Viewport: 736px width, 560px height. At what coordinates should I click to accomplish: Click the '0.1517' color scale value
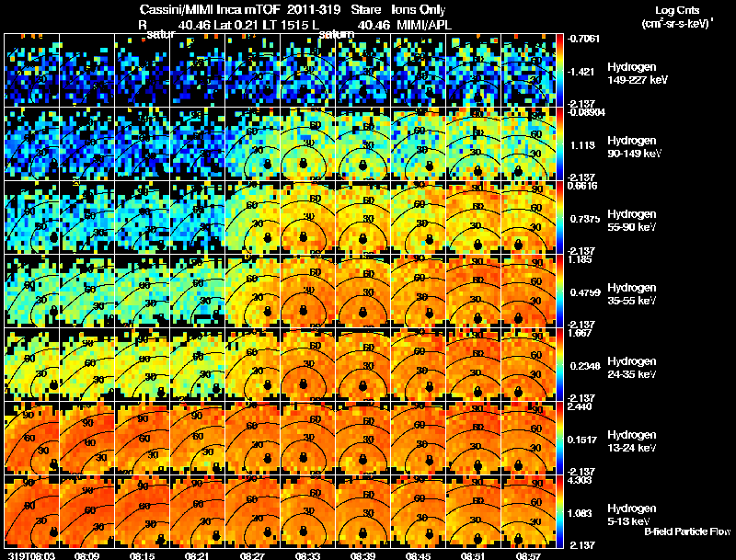click(x=582, y=440)
